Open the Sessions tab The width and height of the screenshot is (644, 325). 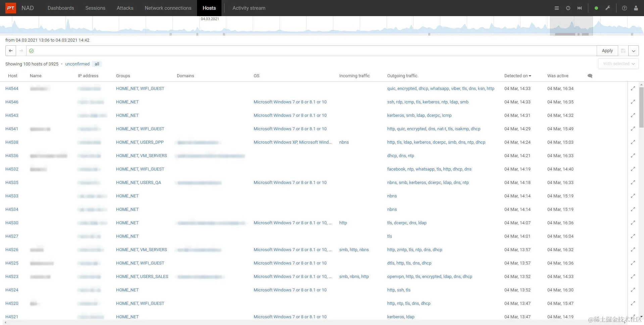(95, 8)
